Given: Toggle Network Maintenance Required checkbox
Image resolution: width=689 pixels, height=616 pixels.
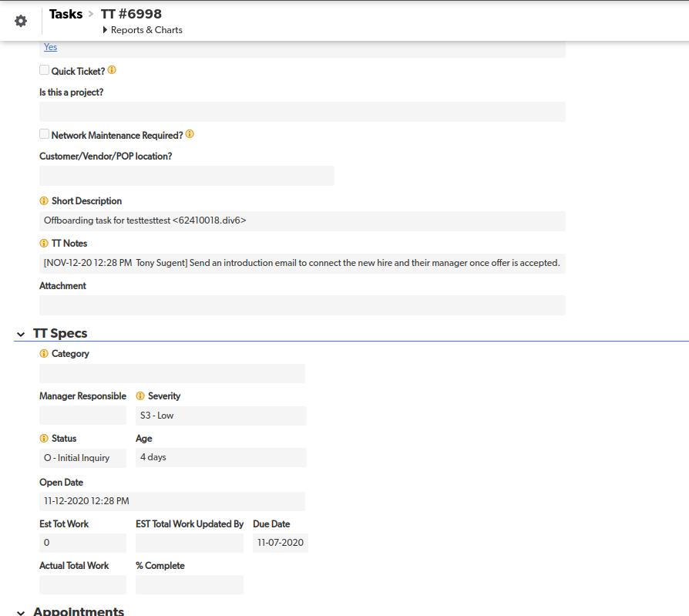Looking at the screenshot, I should pos(44,134).
